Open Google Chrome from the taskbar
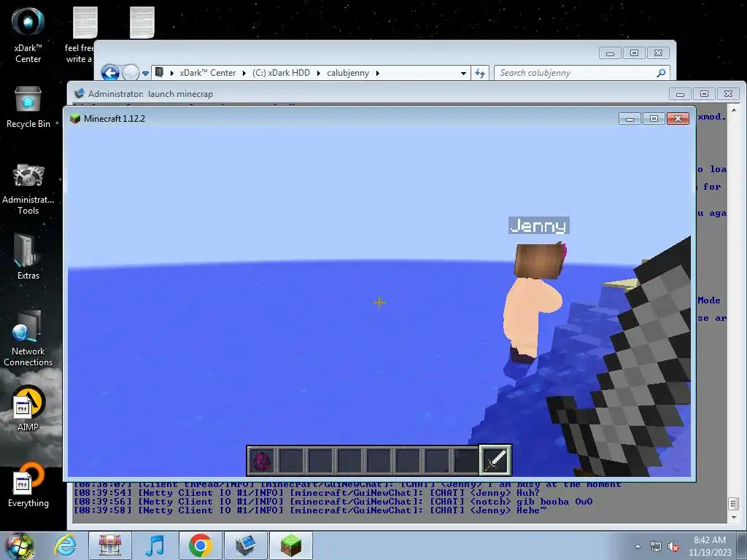Viewport: 747px width, 560px height. click(200, 545)
